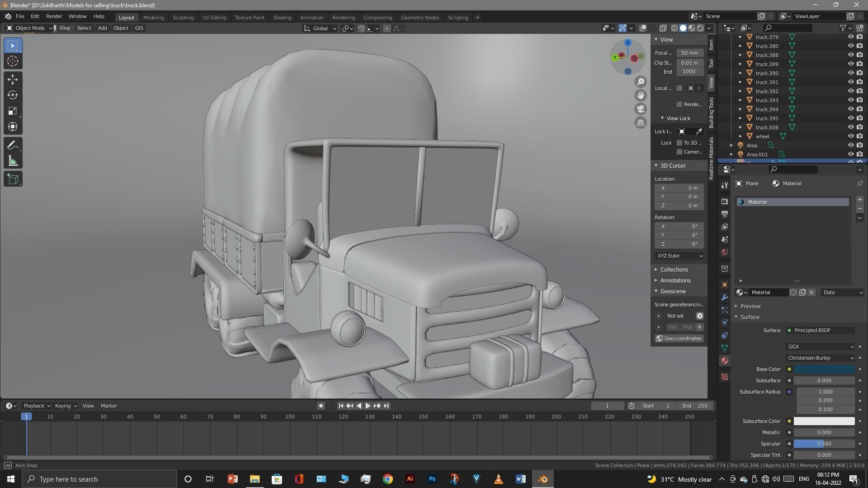Open the Physics properties tab
Image resolution: width=868 pixels, height=488 pixels.
pos(725,323)
